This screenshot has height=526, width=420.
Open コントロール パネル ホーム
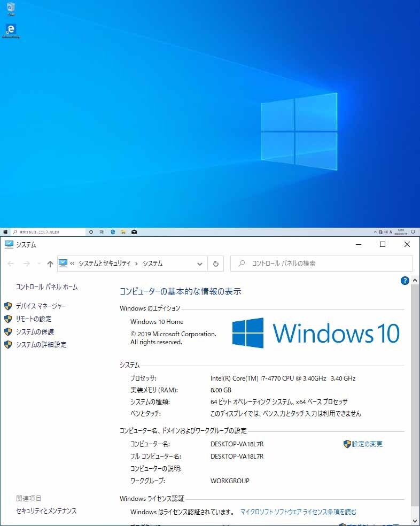tap(47, 287)
